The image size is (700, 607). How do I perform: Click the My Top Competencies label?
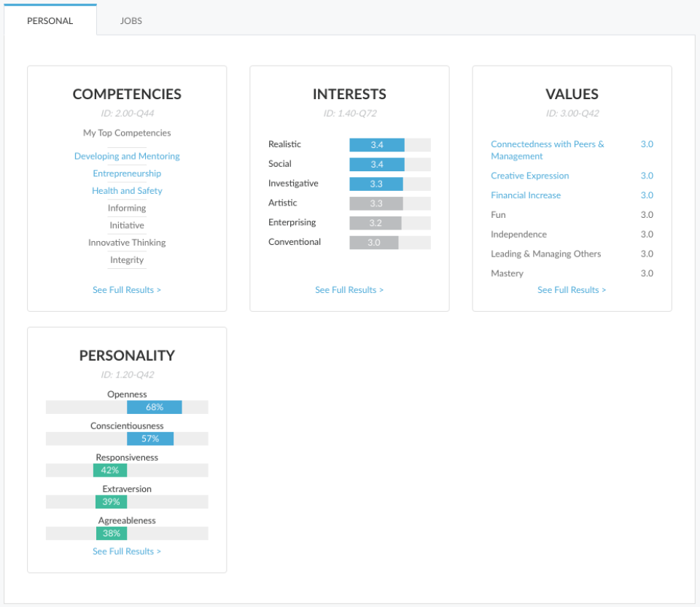click(x=127, y=133)
